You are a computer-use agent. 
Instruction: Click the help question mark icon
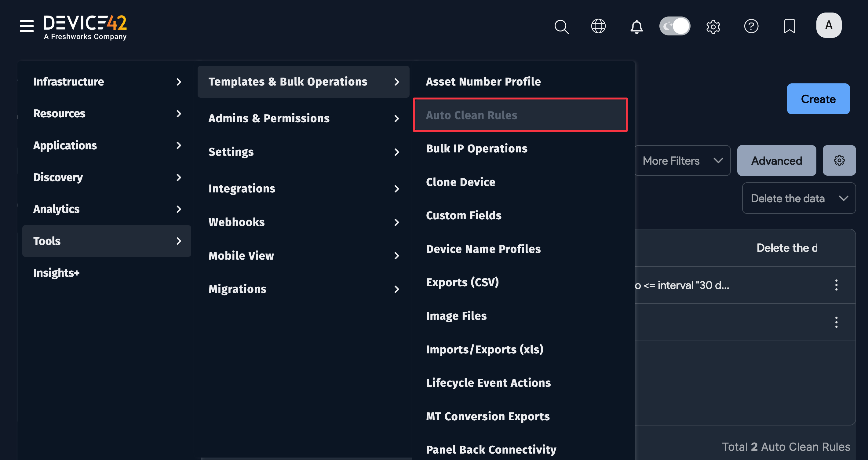tap(752, 26)
